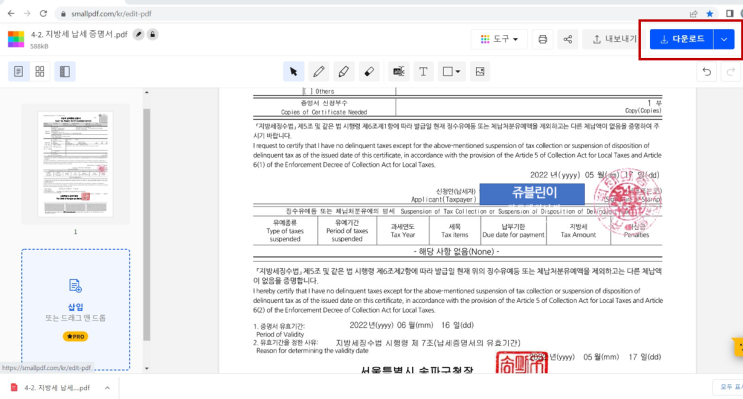Click the 삽입 insert page area
The width and height of the screenshot is (743, 399).
coord(75,308)
